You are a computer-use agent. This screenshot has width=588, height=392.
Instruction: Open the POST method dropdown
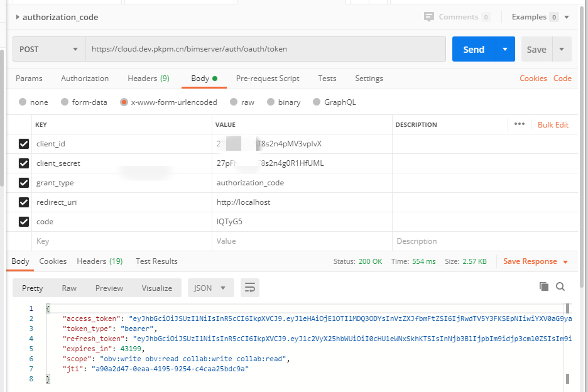click(x=48, y=48)
